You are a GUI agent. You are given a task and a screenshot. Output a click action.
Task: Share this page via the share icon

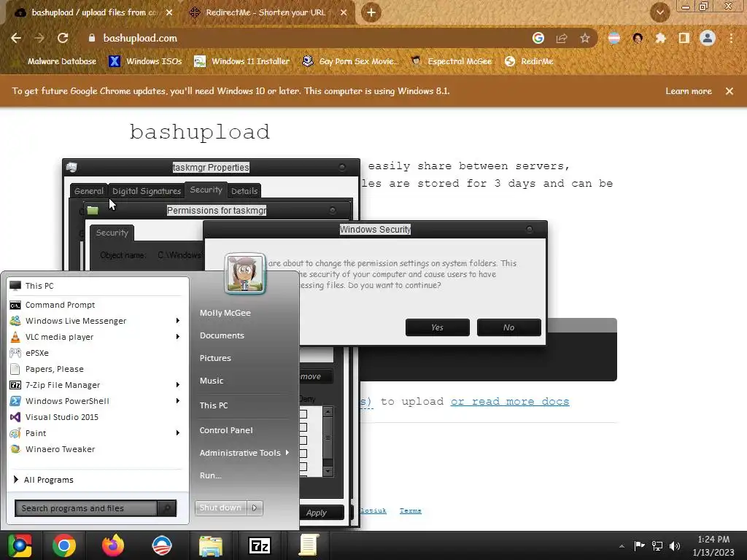(x=562, y=38)
